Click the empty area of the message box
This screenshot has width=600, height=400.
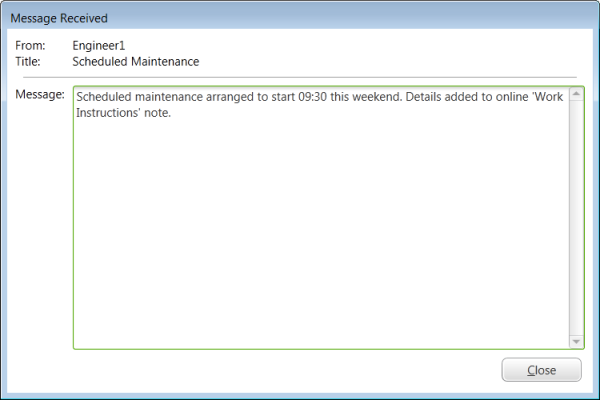click(x=320, y=240)
